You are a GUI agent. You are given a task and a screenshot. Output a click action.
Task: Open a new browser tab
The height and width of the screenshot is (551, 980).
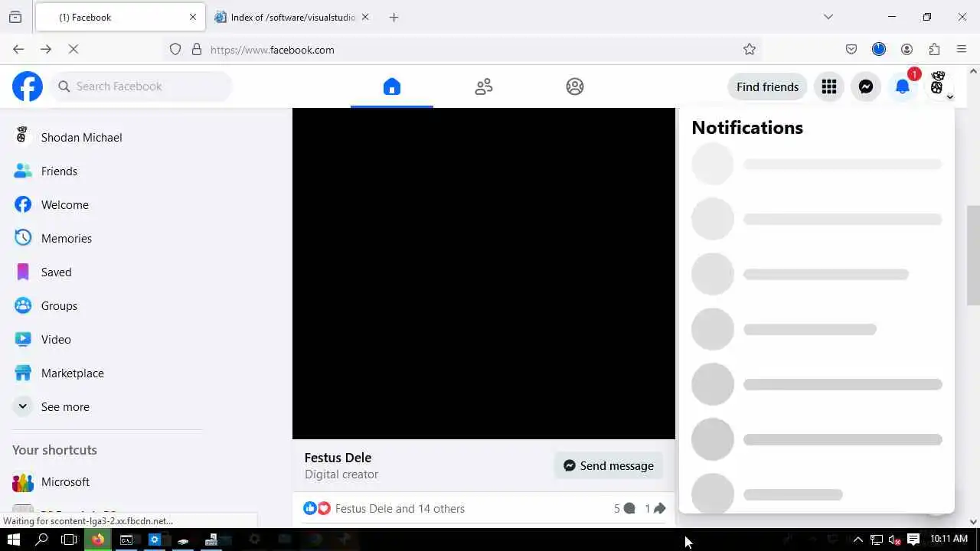[394, 17]
